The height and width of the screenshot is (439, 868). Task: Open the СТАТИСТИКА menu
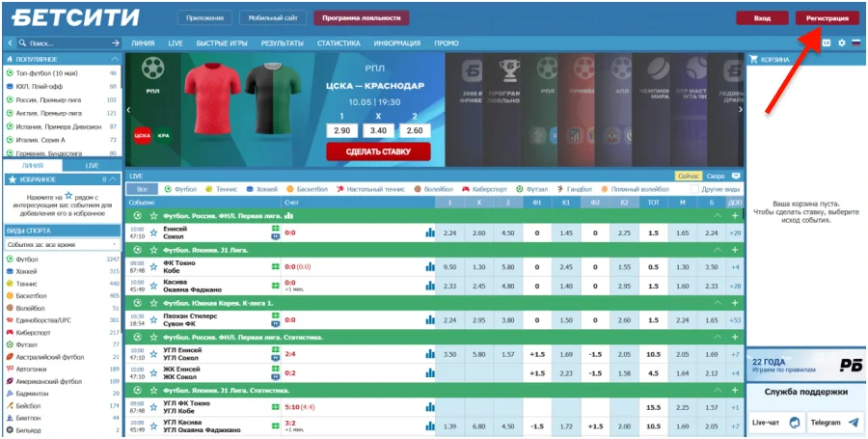click(x=339, y=43)
